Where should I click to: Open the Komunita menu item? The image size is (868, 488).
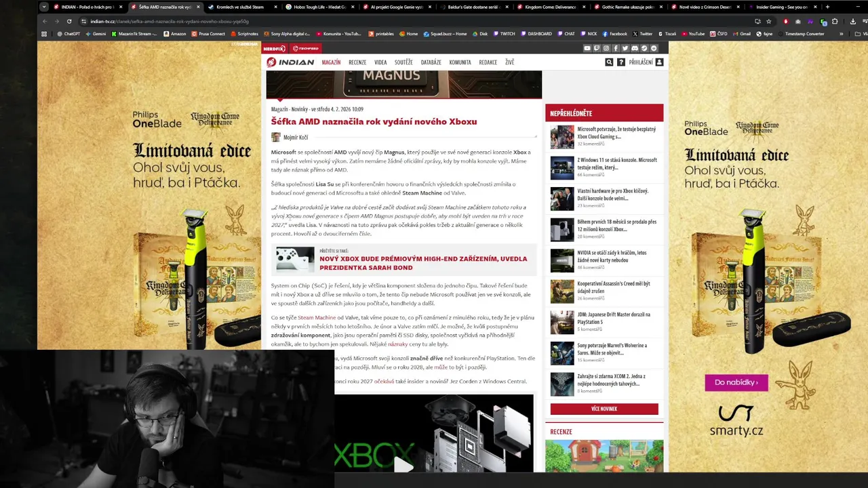(x=460, y=62)
